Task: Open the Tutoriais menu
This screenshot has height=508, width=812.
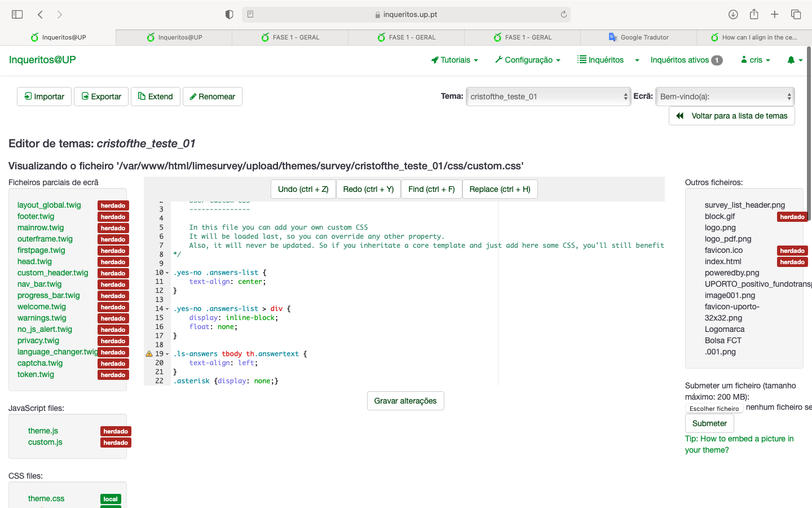Action: [x=454, y=60]
